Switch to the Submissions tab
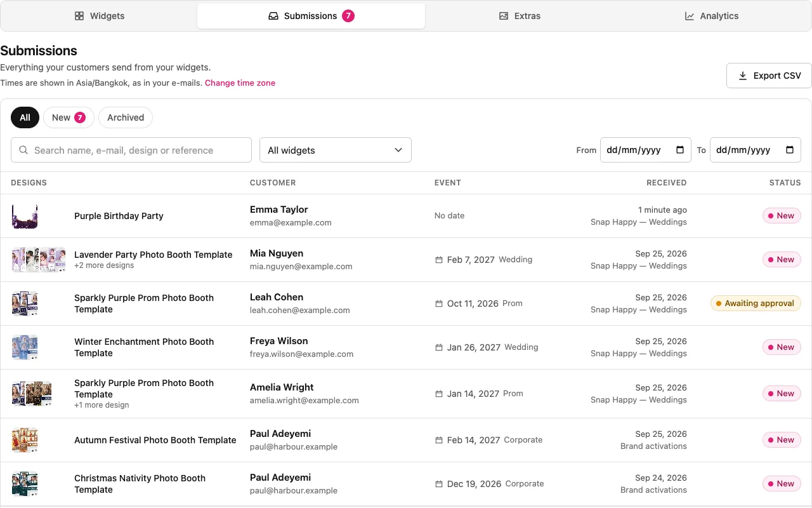812x508 pixels. pos(311,16)
